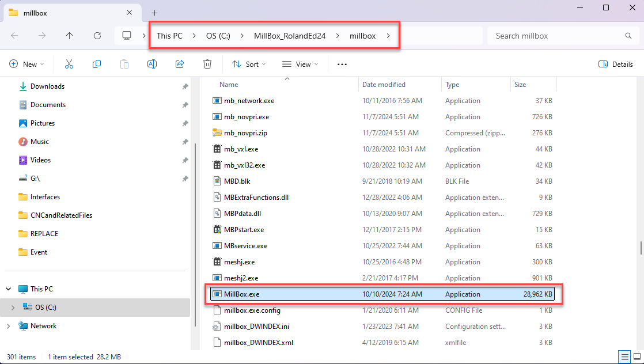Click the millbox_DWINDEX.ini file icon
The image size is (644, 364).
[217, 326]
